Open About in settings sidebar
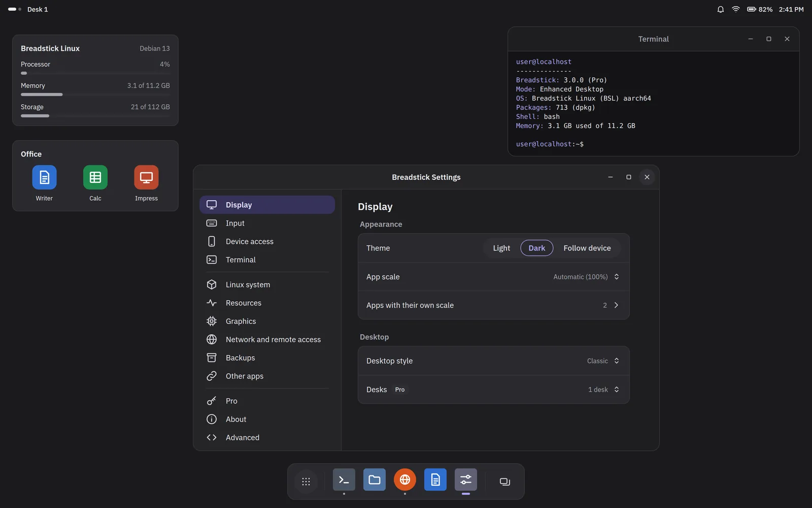Screen dimensions: 812x508 (267, 419)
